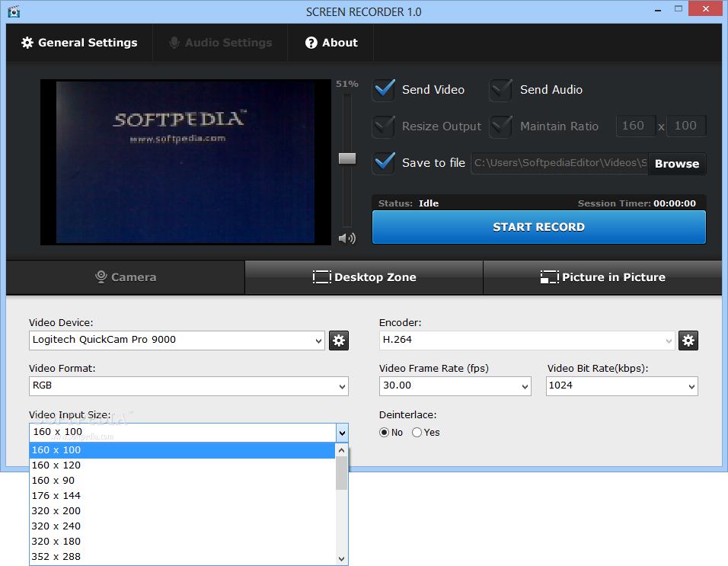Click the size list scroll down arrow
The width and height of the screenshot is (728, 566).
click(x=342, y=558)
